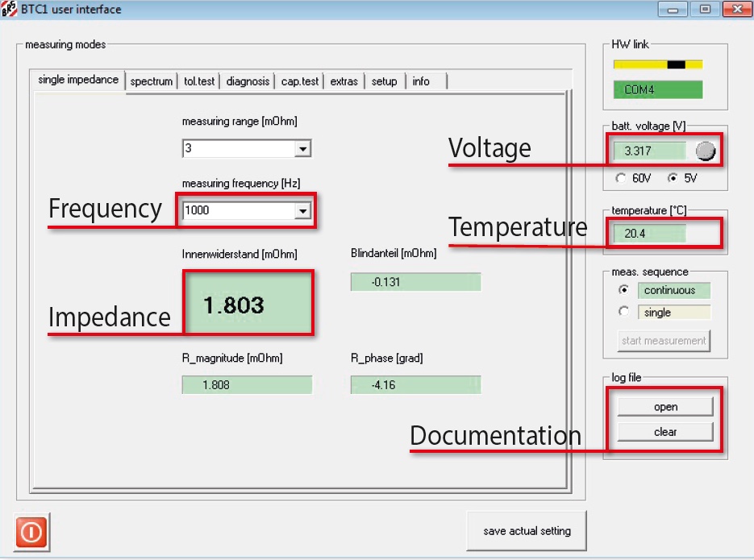754x560 pixels.
Task: Choose continuous measurement sequence
Action: coord(623,289)
